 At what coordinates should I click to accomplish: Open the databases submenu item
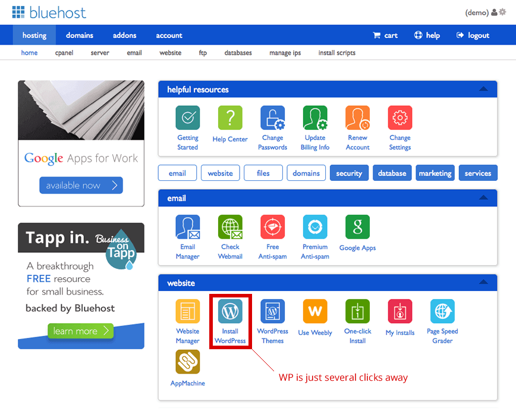coord(238,53)
